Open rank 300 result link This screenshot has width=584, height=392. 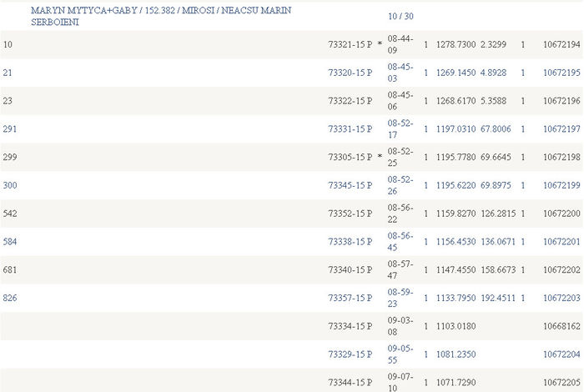click(10, 185)
